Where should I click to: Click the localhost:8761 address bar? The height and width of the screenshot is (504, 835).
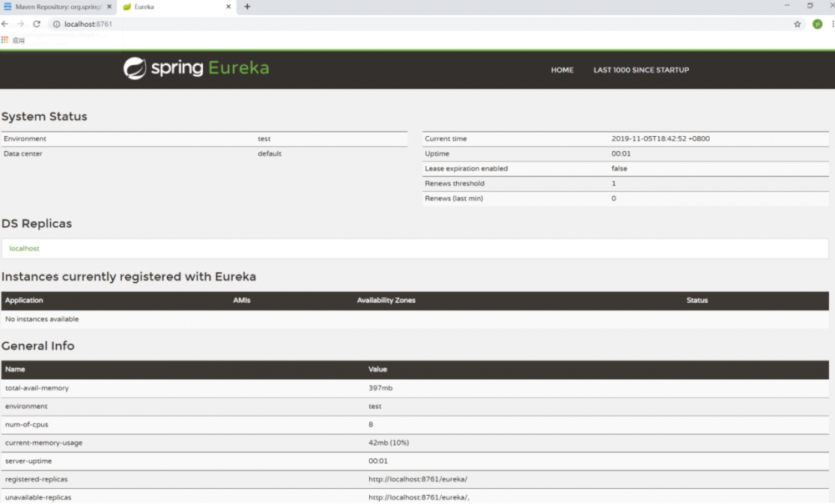coord(426,24)
